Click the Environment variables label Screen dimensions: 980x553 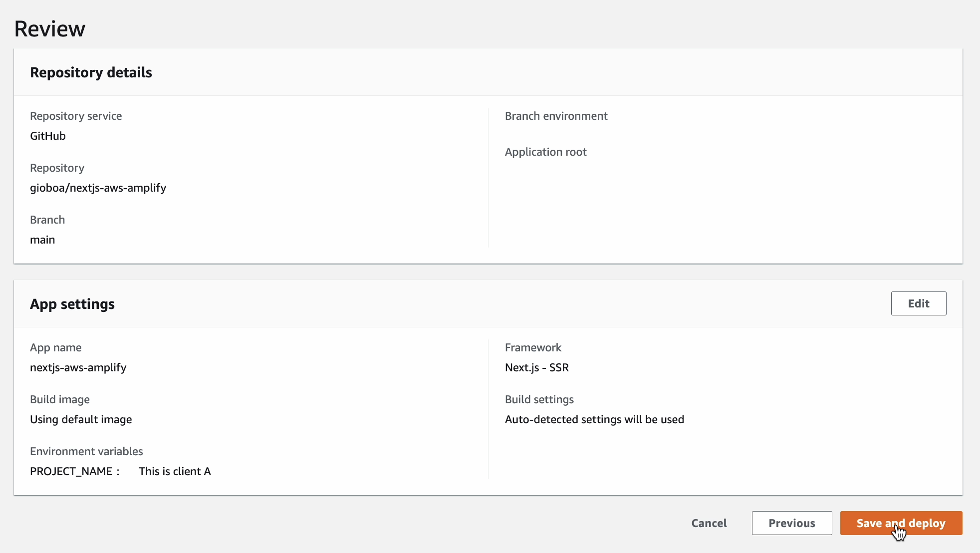(86, 451)
